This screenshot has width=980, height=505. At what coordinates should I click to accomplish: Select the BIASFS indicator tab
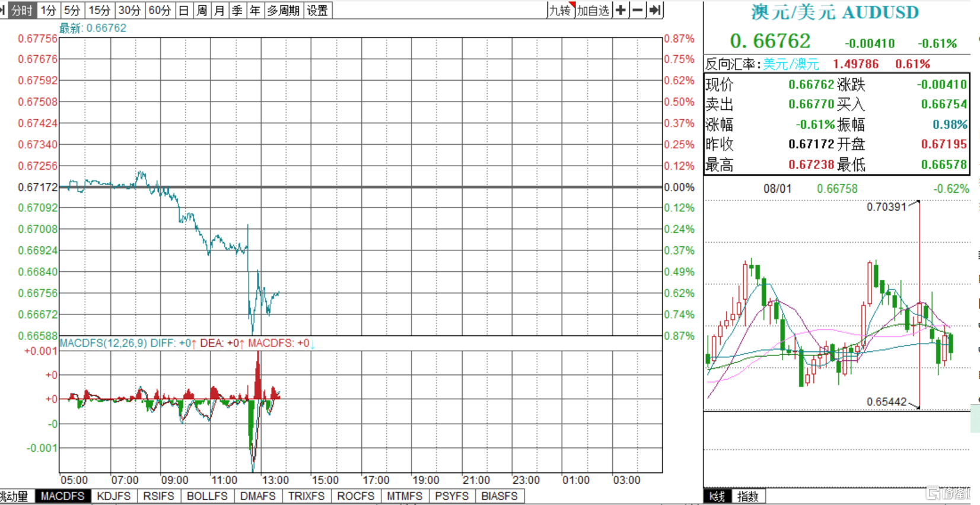pos(499,496)
